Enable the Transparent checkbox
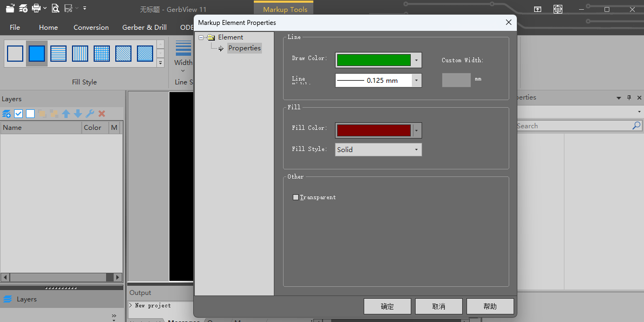The width and height of the screenshot is (644, 322). click(x=295, y=198)
